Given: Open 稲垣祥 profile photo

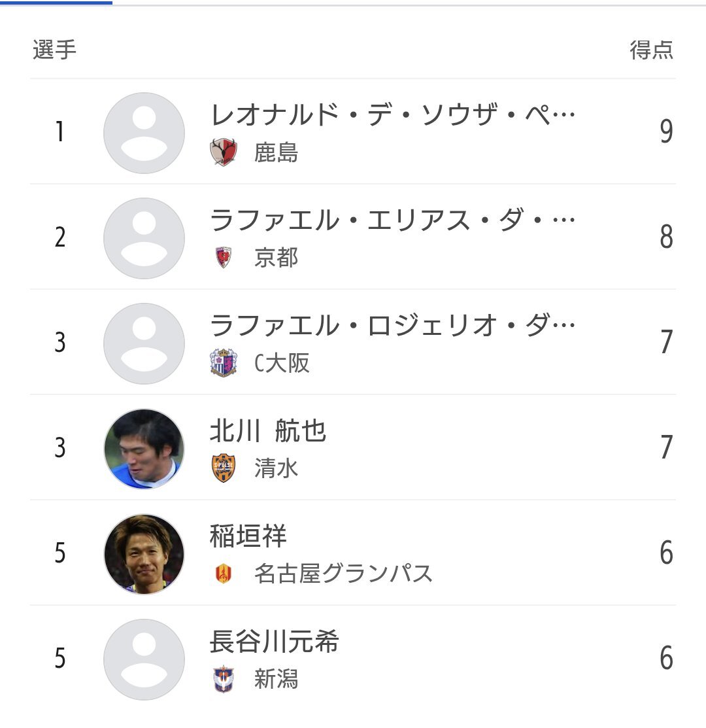Looking at the screenshot, I should [144, 555].
